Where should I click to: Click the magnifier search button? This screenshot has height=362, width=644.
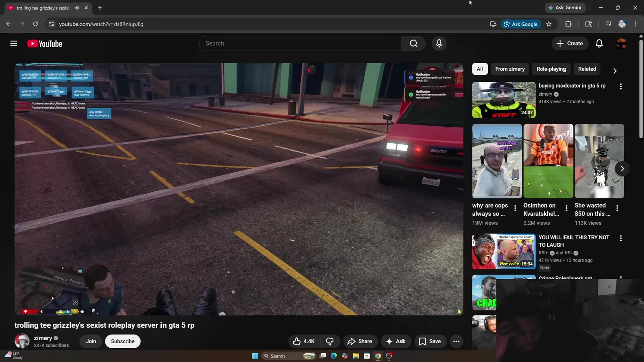(x=414, y=44)
